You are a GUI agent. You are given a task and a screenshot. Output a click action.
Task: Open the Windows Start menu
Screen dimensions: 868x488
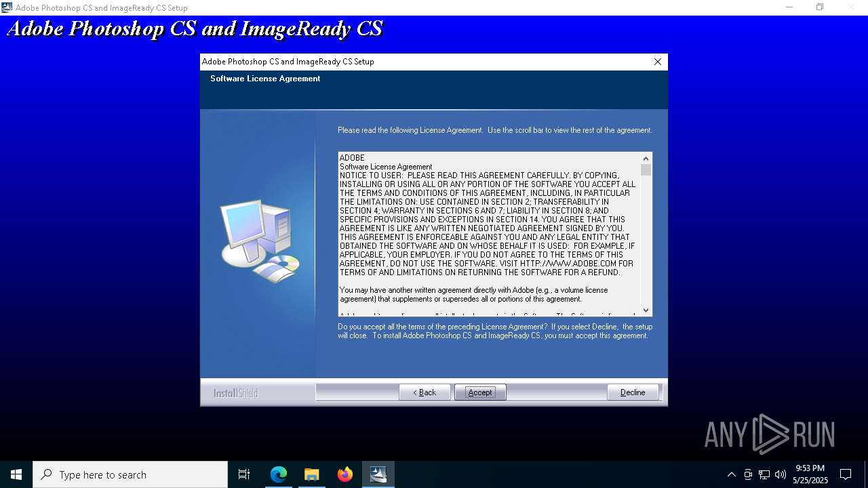pyautogui.click(x=16, y=474)
